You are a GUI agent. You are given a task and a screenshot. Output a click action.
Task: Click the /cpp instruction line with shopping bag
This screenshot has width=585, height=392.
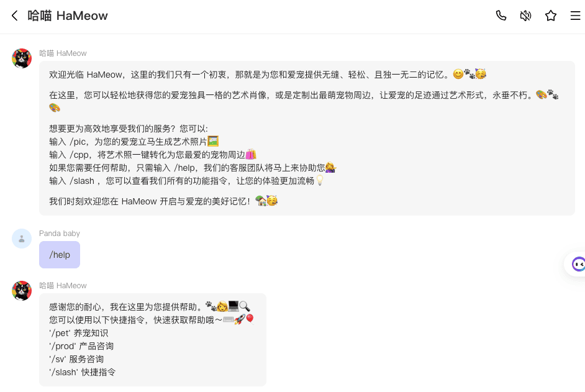tap(153, 155)
